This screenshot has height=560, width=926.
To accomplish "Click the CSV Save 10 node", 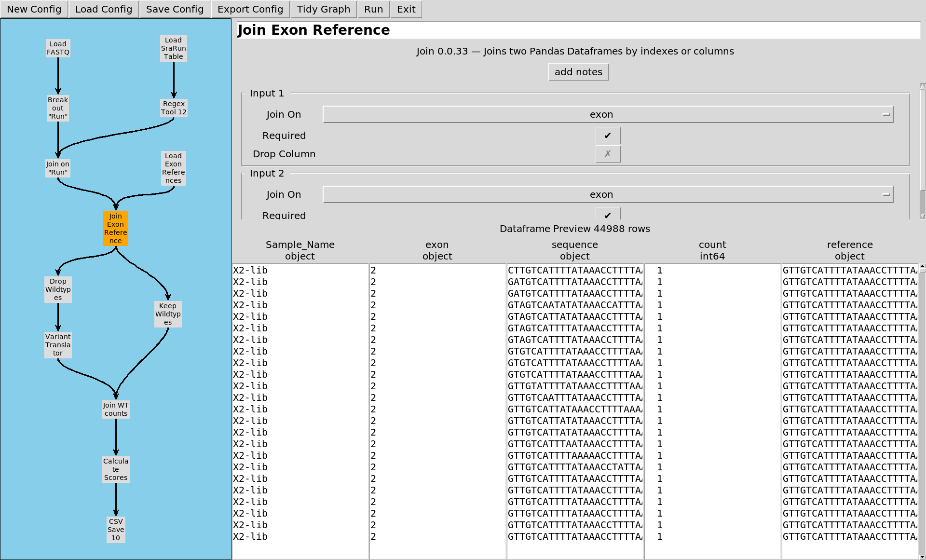I will coord(116,530).
